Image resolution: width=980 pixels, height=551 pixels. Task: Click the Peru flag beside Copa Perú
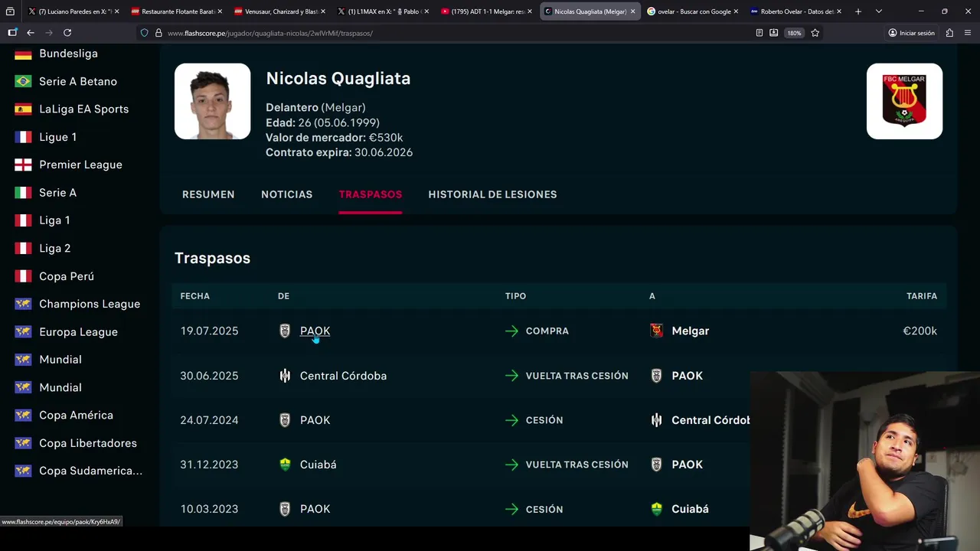tap(23, 276)
